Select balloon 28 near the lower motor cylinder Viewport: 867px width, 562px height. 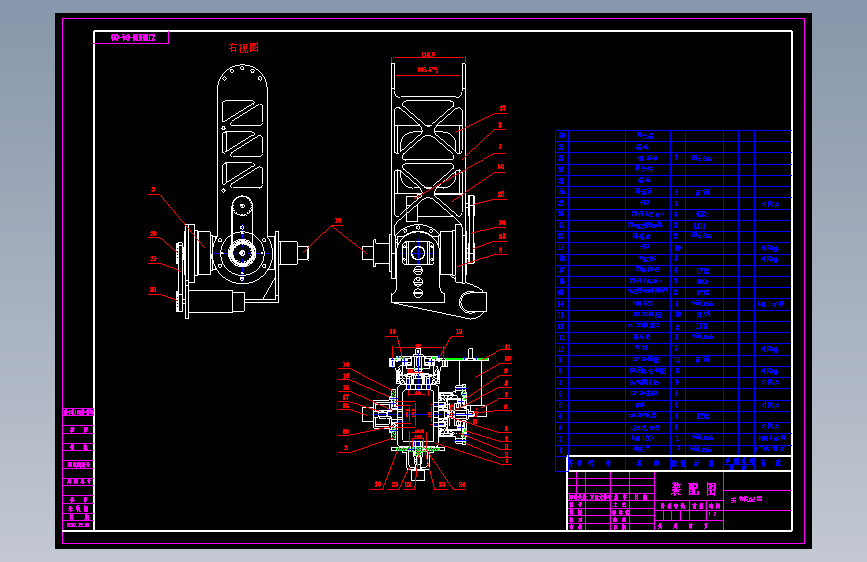153,289
